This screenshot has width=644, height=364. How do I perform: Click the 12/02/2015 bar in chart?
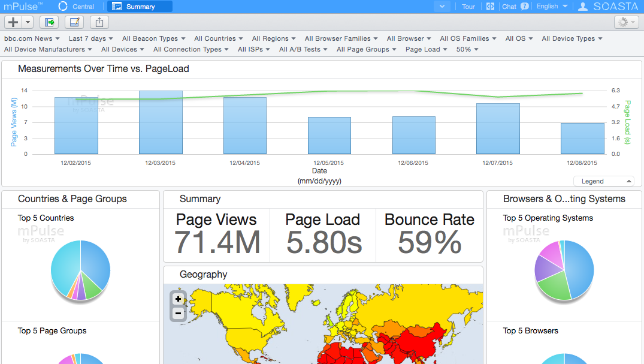click(x=76, y=126)
